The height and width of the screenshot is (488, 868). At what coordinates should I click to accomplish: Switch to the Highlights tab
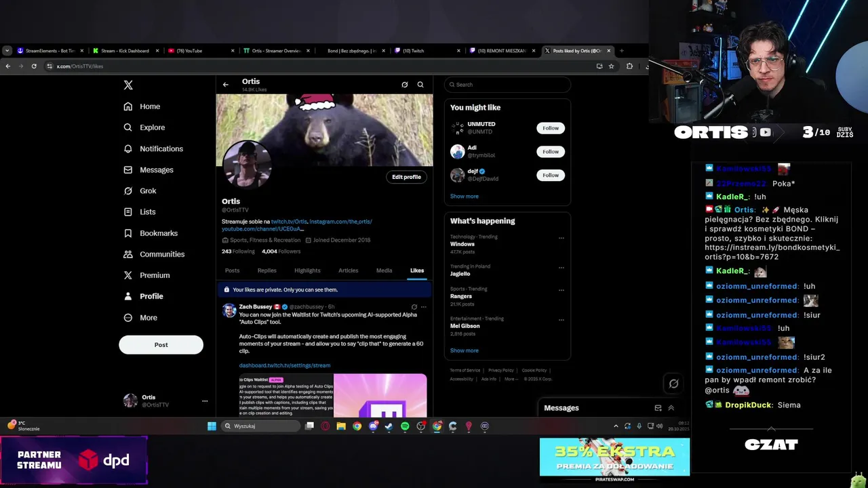pyautogui.click(x=307, y=270)
